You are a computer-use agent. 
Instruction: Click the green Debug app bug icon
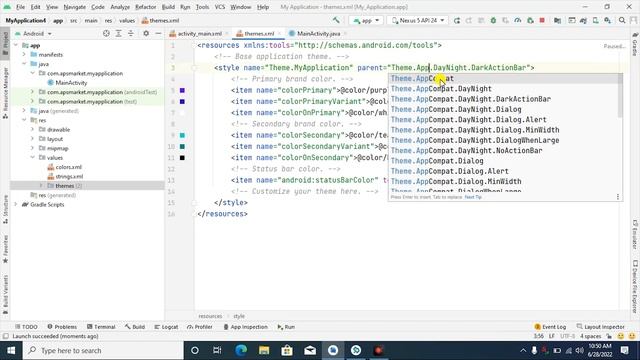(x=493, y=20)
